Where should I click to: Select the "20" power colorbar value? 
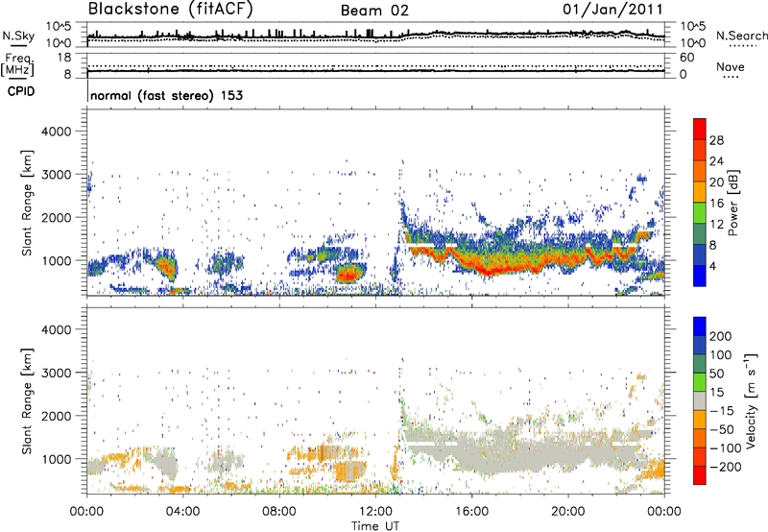pos(716,182)
